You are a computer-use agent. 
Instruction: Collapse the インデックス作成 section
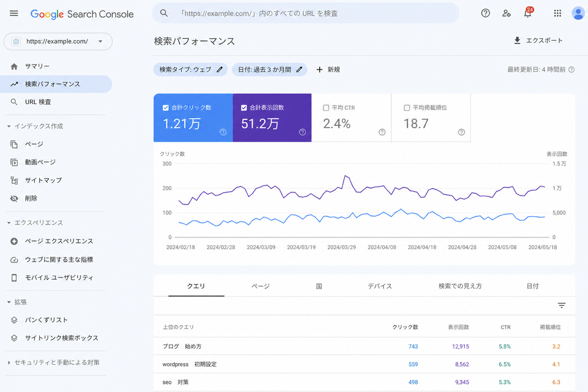pyautogui.click(x=9, y=126)
